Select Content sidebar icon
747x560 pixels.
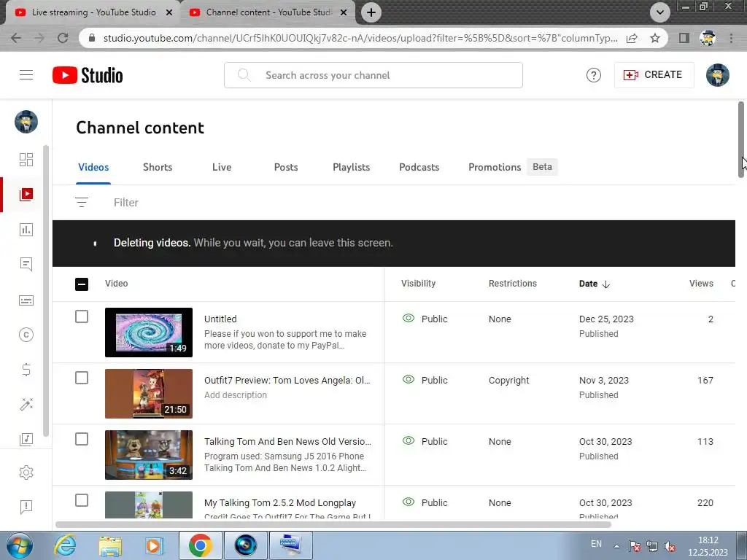(26, 194)
